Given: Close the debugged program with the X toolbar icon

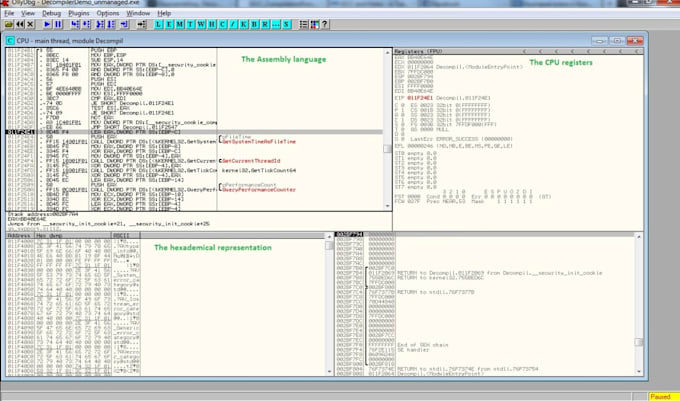Looking at the screenshot, I should 30,24.
